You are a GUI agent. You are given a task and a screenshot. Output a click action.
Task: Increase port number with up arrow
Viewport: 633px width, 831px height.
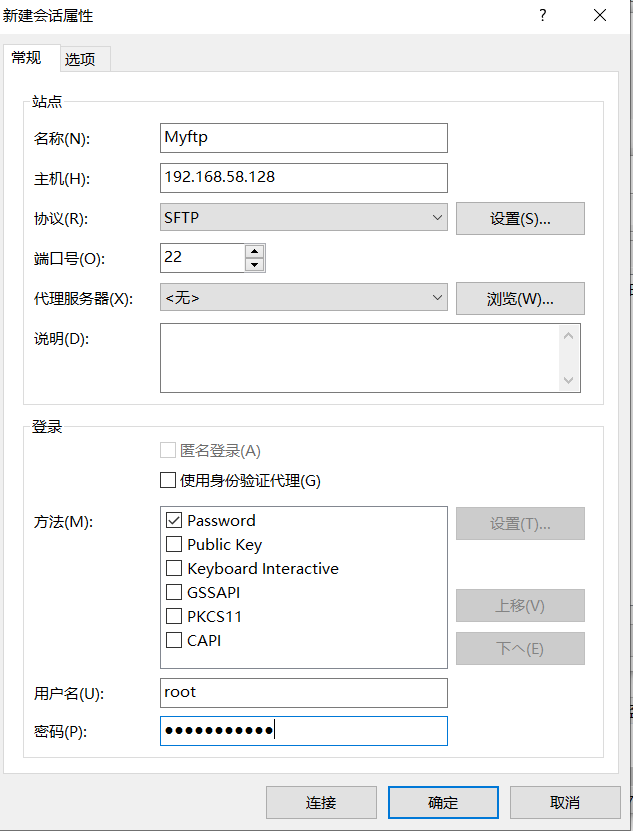(x=255, y=251)
